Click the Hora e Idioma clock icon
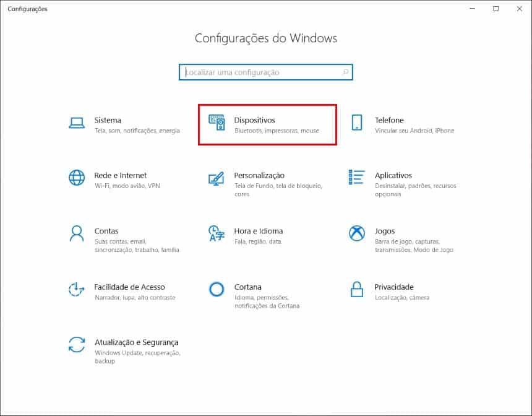Viewport: 532px width, 416px height. pyautogui.click(x=216, y=233)
